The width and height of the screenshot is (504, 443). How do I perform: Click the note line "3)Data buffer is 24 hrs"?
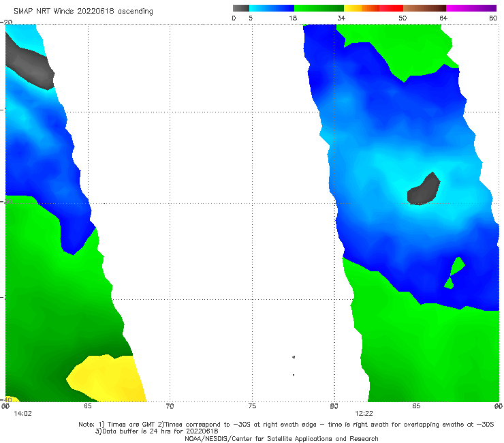tap(157, 431)
